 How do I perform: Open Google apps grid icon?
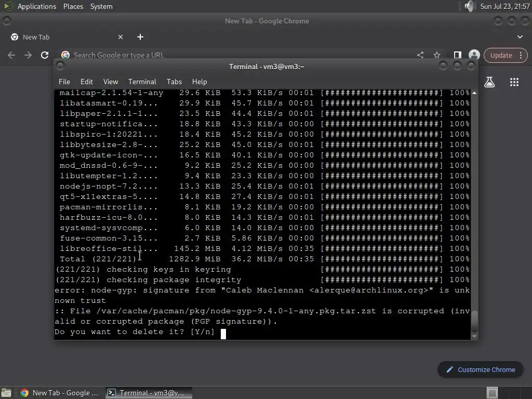(x=514, y=82)
